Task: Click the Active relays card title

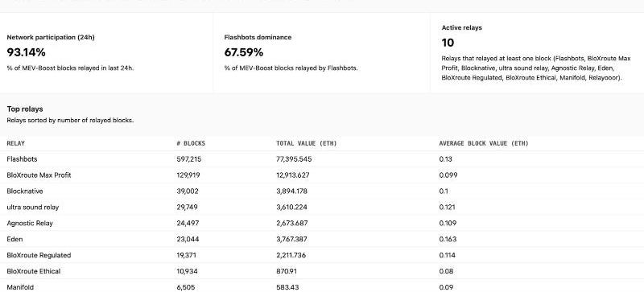Action: [461, 27]
